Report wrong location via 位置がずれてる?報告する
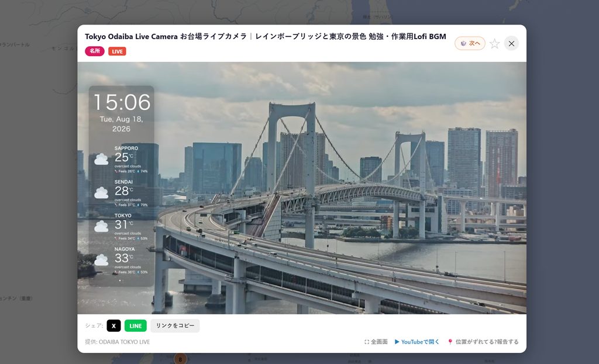Viewport: 599px width, 364px height. tap(483, 342)
